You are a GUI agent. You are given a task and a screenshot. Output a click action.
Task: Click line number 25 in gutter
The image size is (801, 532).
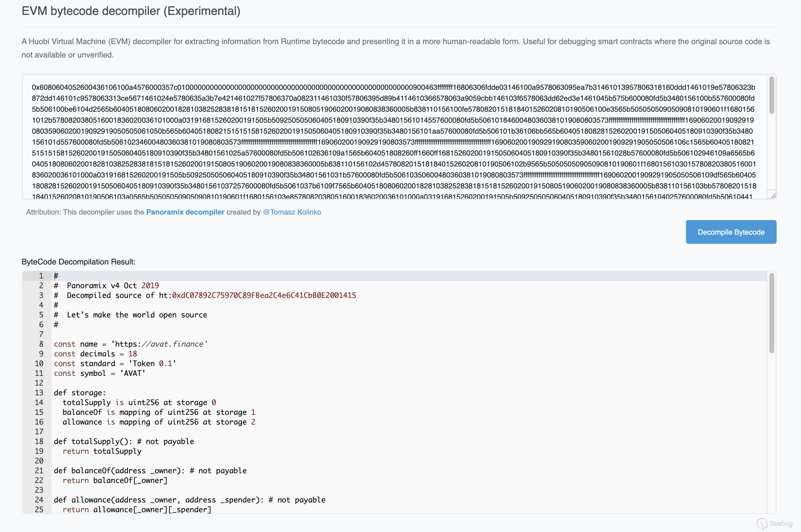(39, 509)
